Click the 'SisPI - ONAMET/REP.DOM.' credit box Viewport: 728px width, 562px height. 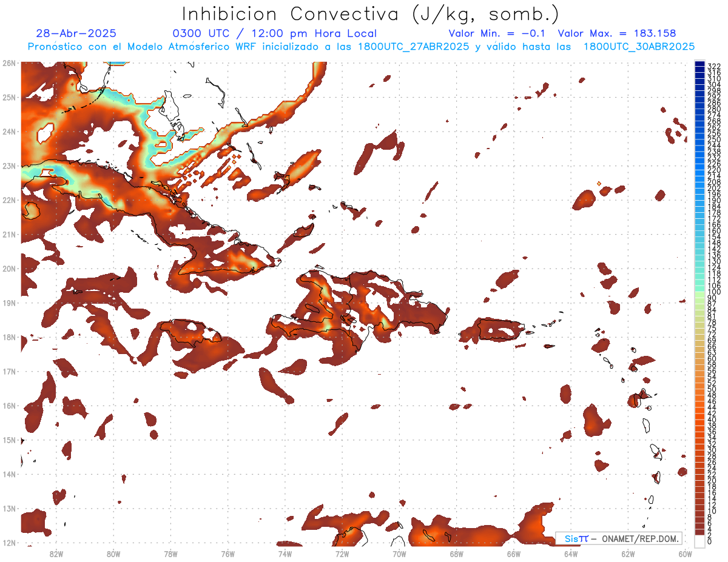point(619,538)
